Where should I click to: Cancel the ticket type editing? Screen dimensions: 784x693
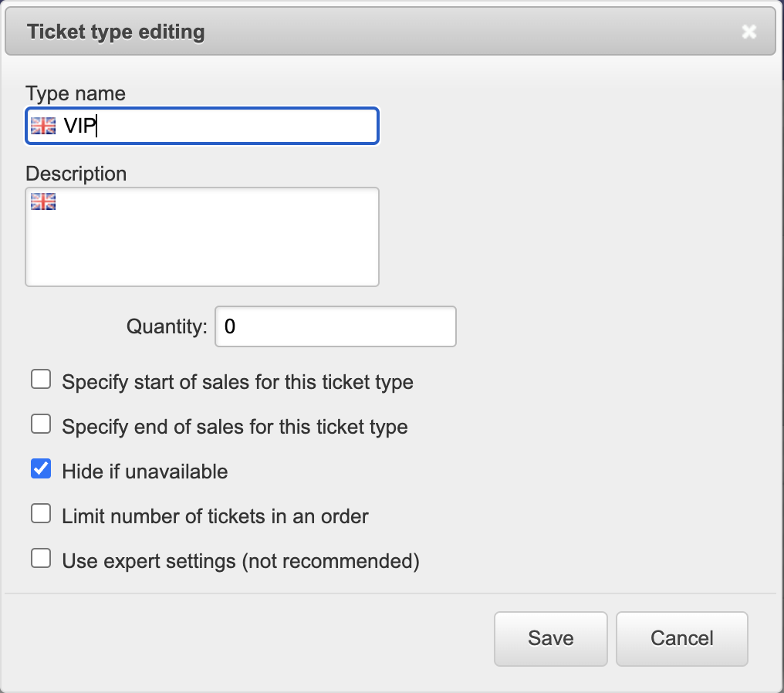(681, 638)
